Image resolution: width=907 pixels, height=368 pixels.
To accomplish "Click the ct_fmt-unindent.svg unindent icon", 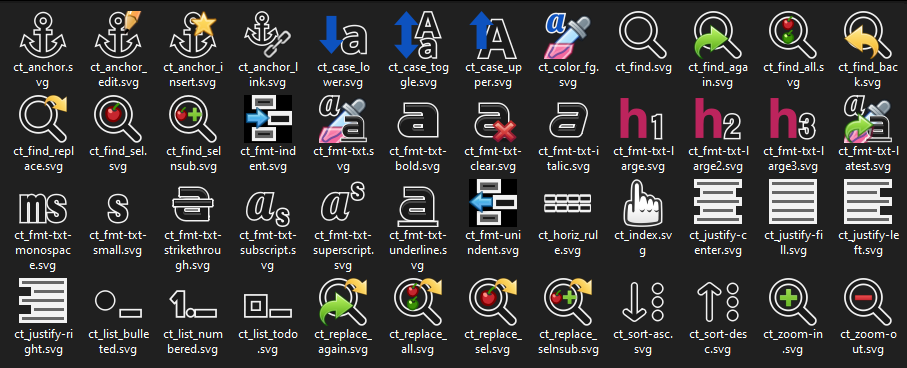I will click(493, 203).
